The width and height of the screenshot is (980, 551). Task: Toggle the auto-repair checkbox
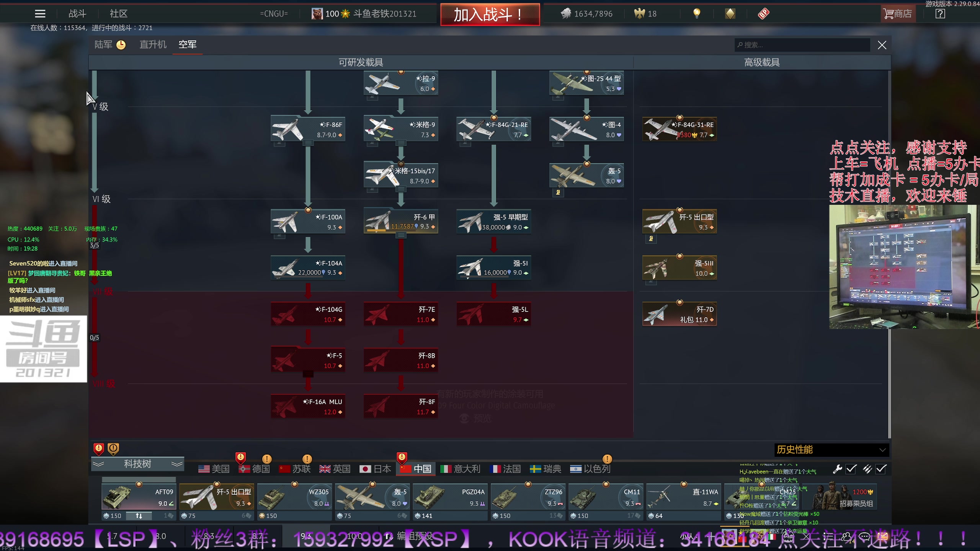pyautogui.click(x=851, y=469)
